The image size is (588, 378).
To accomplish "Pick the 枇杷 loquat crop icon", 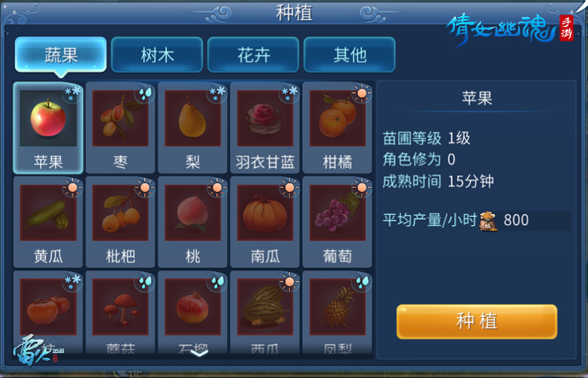I will point(121,213).
